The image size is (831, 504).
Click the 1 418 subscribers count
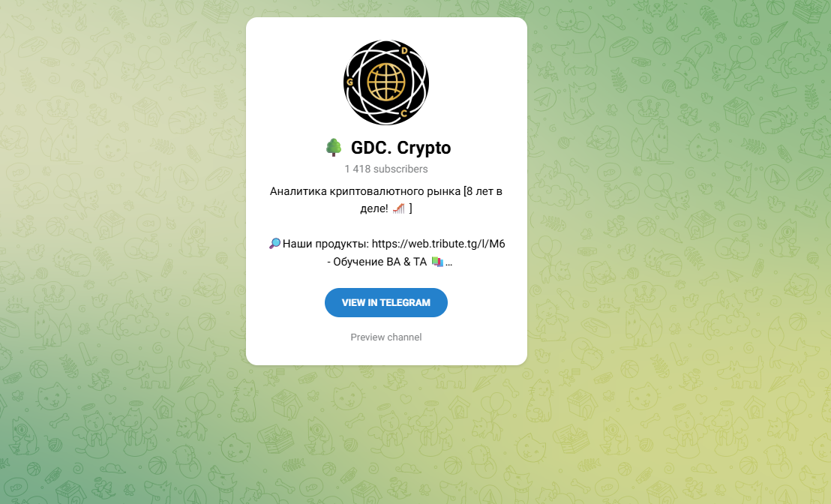pos(386,169)
